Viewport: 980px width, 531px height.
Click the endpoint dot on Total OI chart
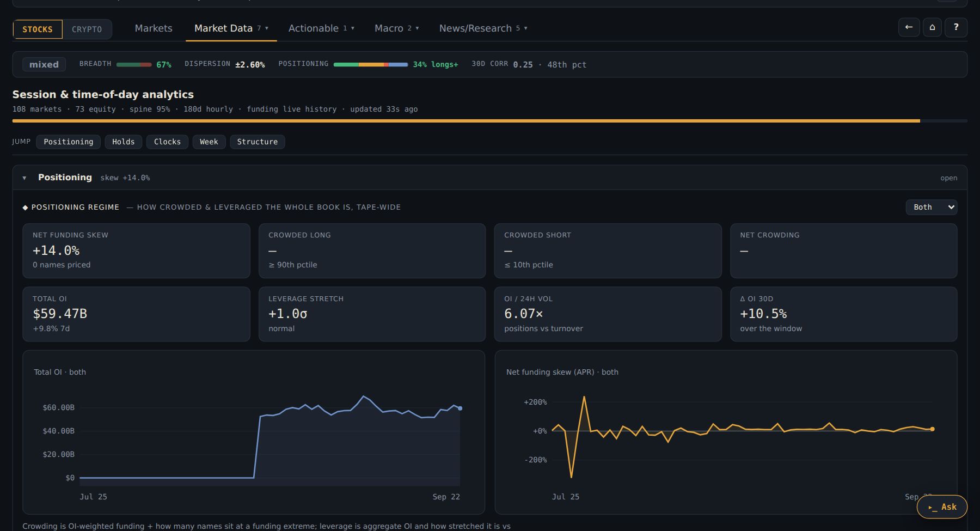[x=460, y=408]
